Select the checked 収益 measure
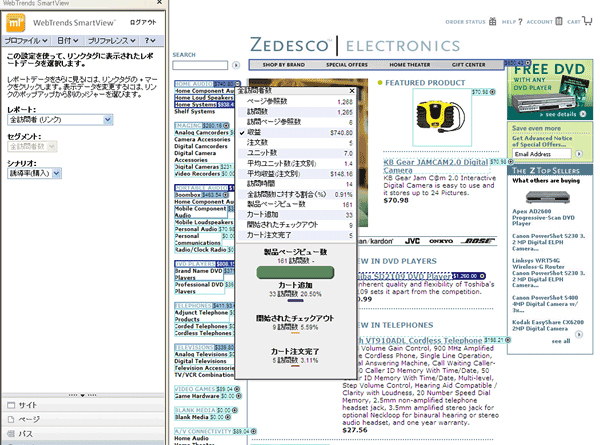600x445 pixels. (296, 132)
